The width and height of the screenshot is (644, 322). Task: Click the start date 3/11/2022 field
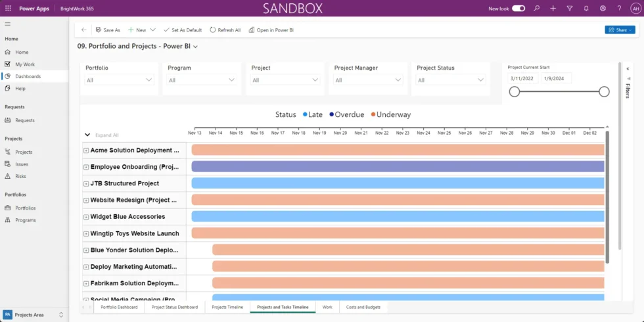522,78
